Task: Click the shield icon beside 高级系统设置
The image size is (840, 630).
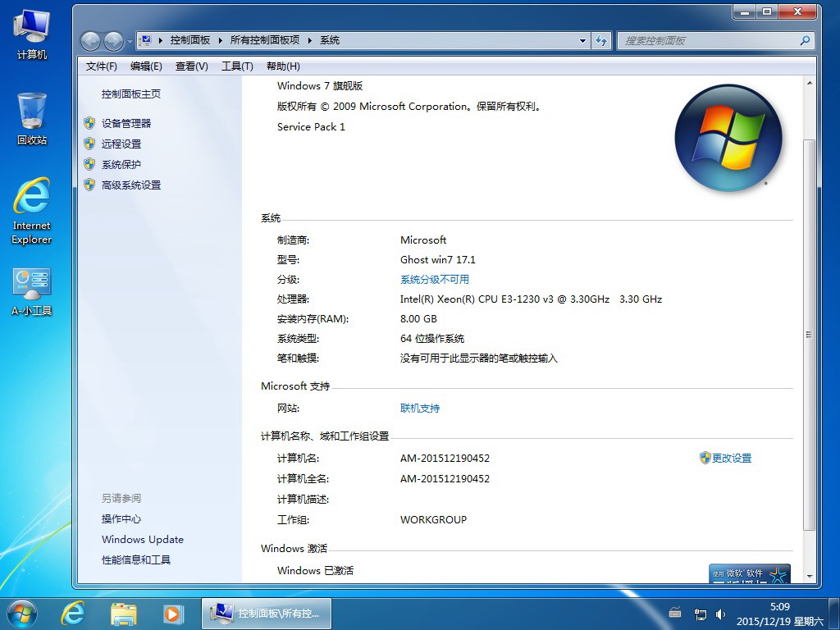Action: 89,185
